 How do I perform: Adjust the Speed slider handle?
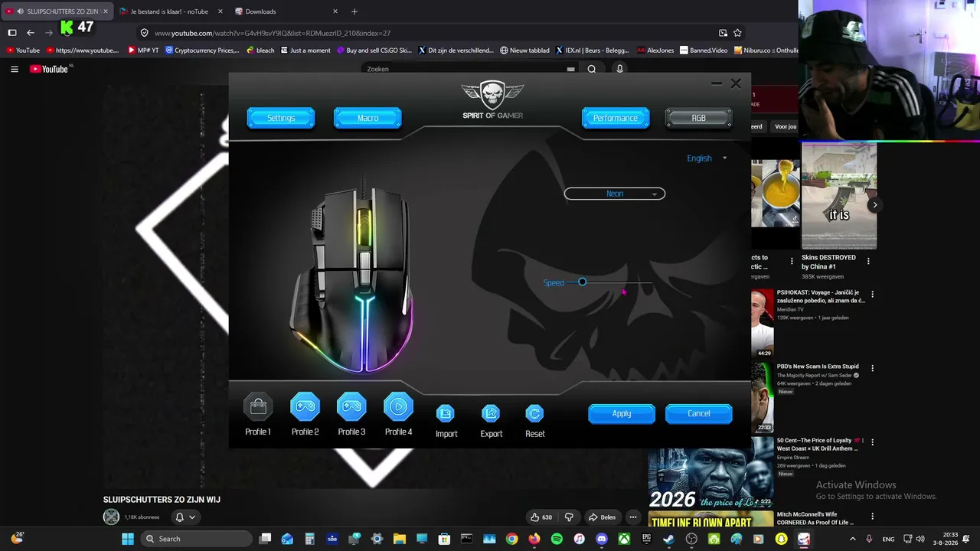[582, 282]
